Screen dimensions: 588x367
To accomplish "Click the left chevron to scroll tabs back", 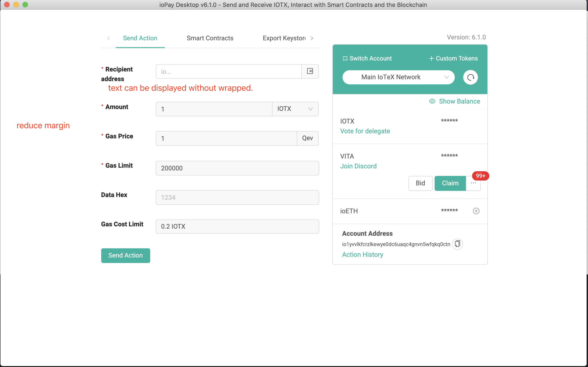I will coord(109,38).
